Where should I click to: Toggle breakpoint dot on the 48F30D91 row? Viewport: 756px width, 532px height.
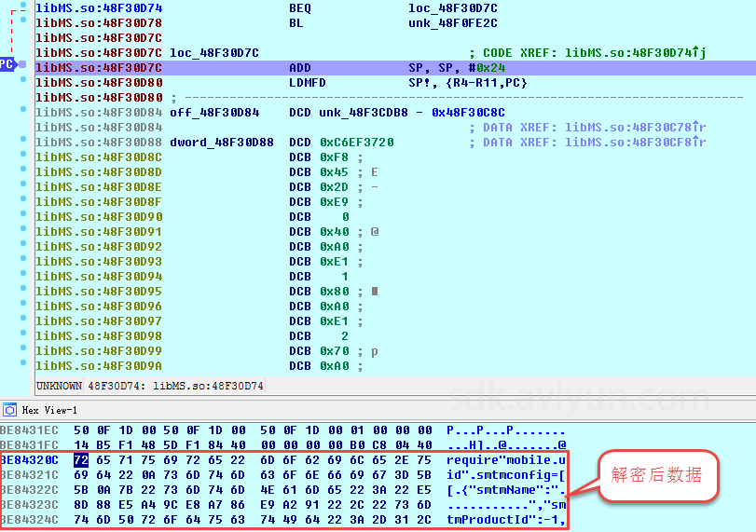pos(23,229)
